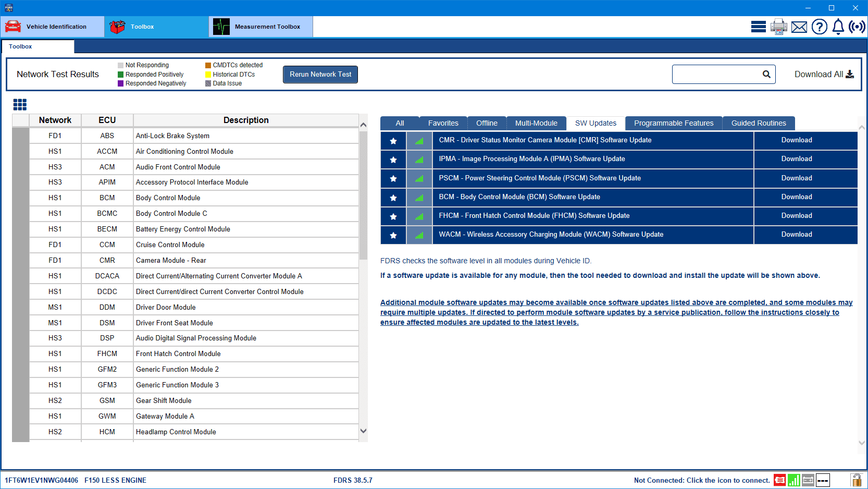The width and height of the screenshot is (868, 489).
Task: Open the hamburger menu icon
Action: coord(758,26)
